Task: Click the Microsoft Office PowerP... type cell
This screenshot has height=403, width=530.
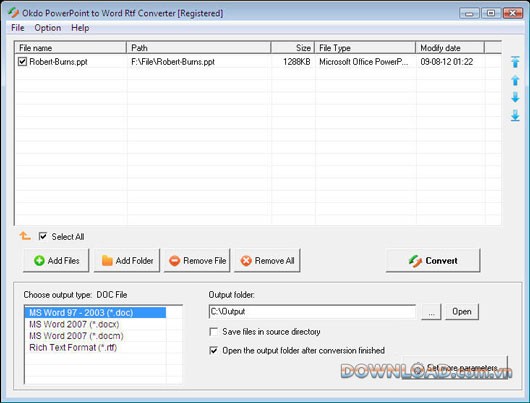Action: click(x=364, y=62)
